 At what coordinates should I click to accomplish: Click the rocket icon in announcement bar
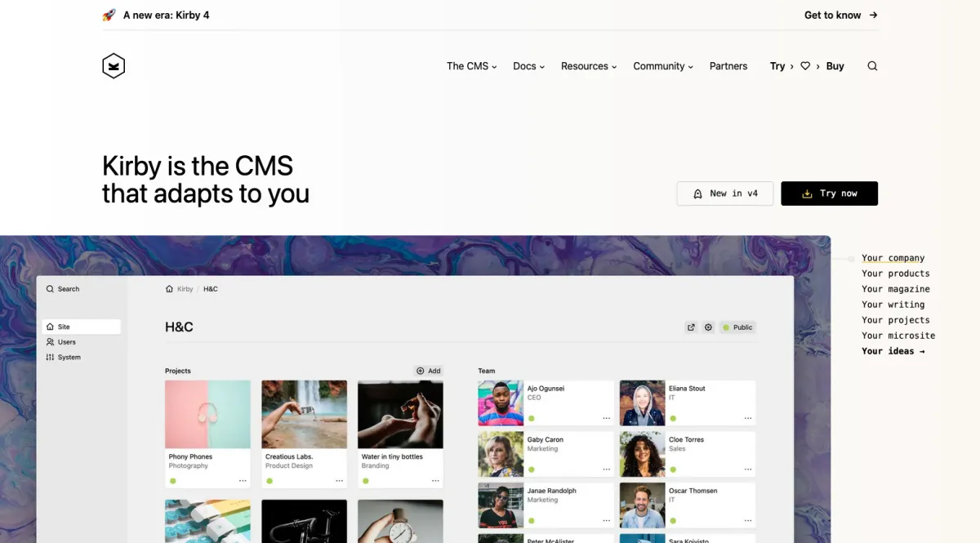[109, 15]
